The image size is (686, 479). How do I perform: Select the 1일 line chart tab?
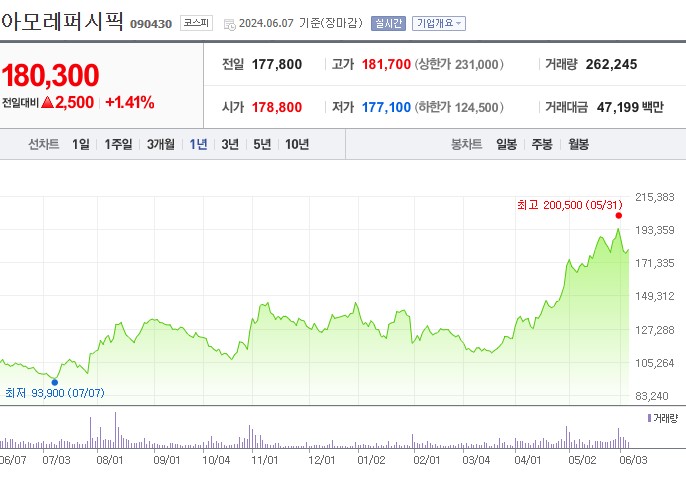point(81,144)
